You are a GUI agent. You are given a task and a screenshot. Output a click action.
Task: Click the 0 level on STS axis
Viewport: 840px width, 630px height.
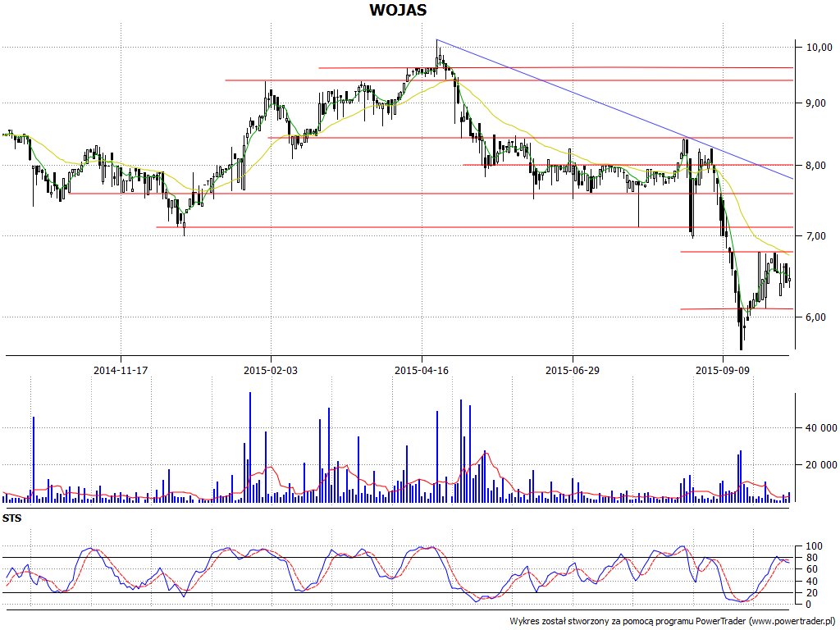point(808,605)
